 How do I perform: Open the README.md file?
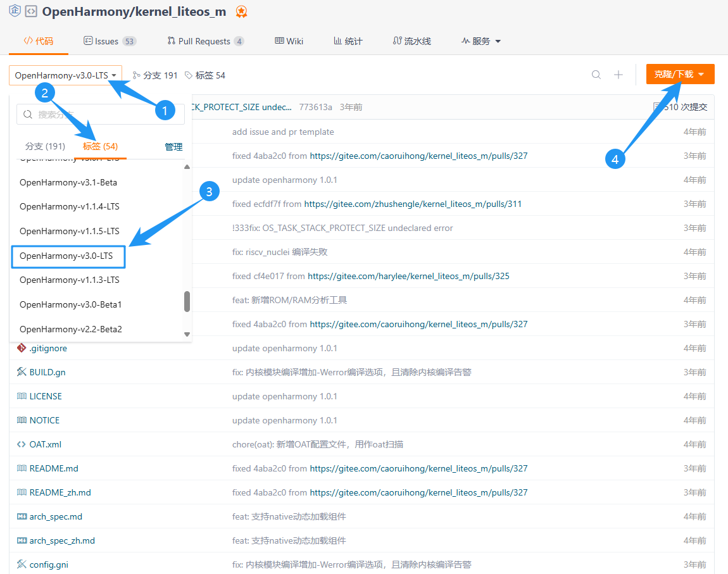pos(54,469)
